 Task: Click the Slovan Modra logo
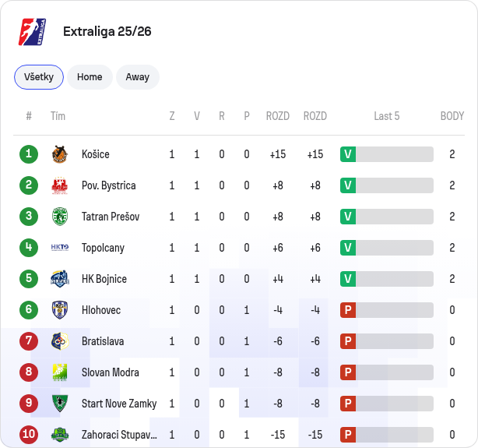60,372
